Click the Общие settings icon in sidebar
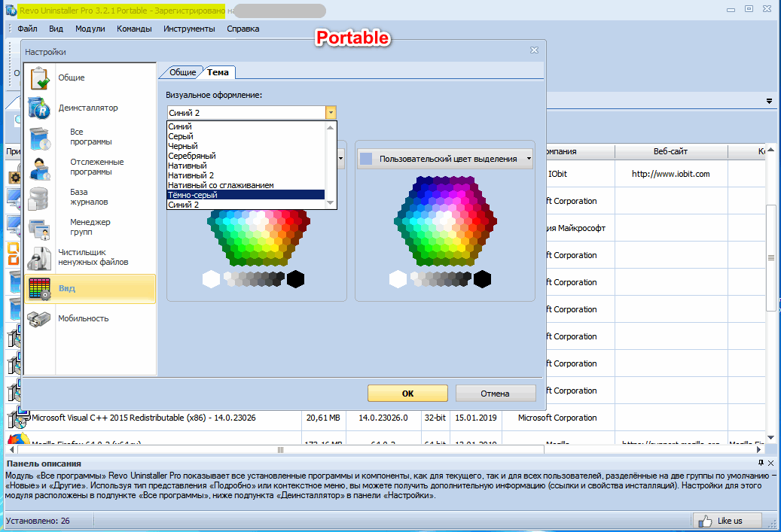 (38, 78)
